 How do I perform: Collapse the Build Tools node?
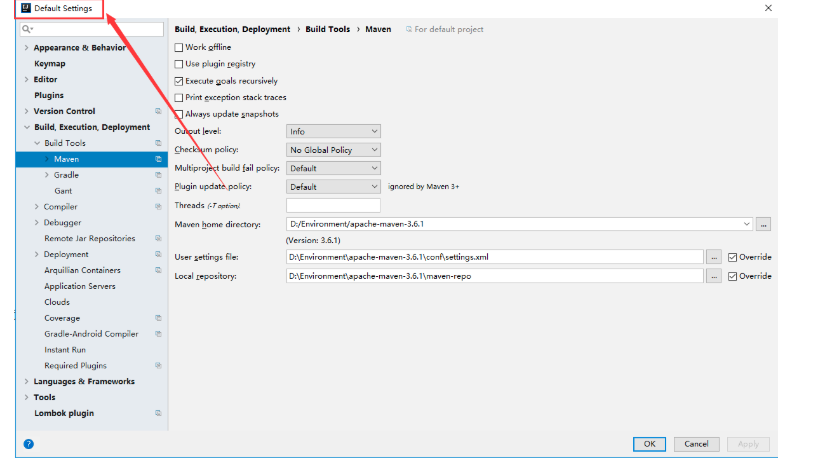[x=37, y=143]
